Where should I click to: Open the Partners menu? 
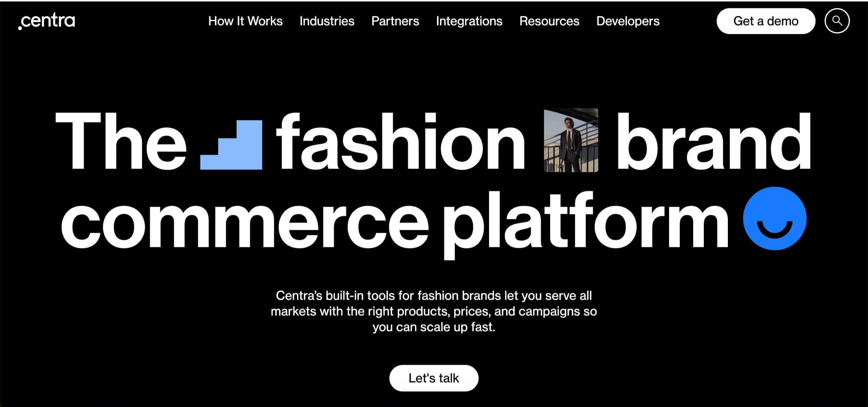click(395, 21)
